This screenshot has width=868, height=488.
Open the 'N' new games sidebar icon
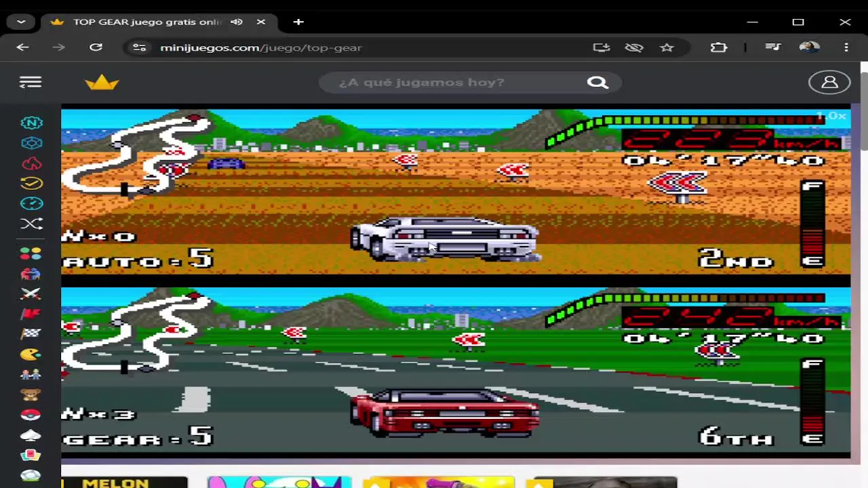click(x=31, y=123)
